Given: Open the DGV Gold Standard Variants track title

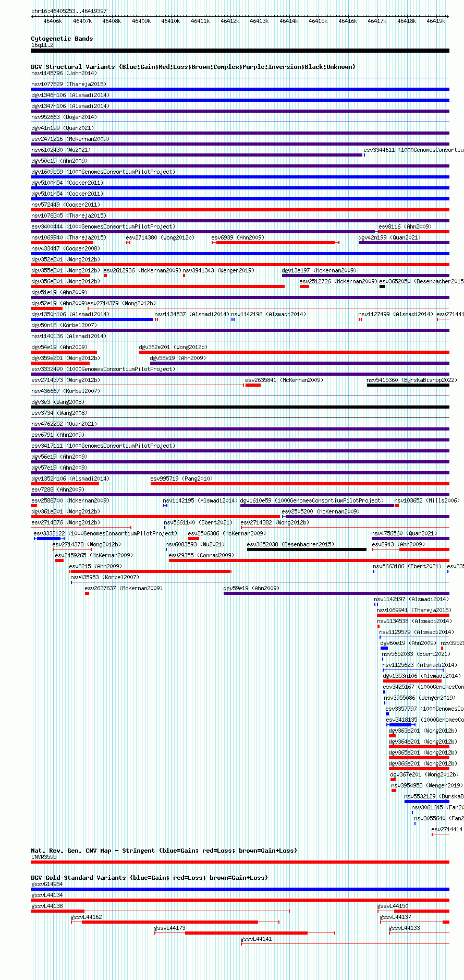Looking at the screenshot, I should 149,878.
